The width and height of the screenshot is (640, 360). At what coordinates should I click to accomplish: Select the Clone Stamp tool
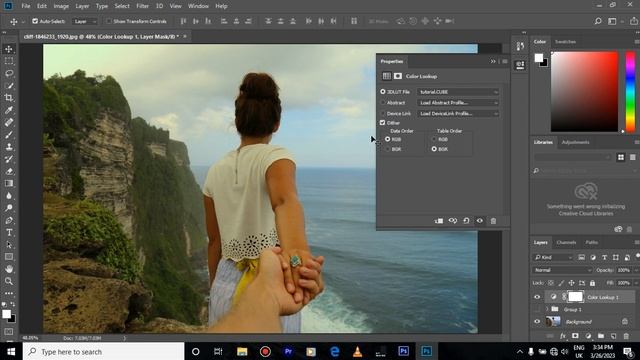[9, 147]
